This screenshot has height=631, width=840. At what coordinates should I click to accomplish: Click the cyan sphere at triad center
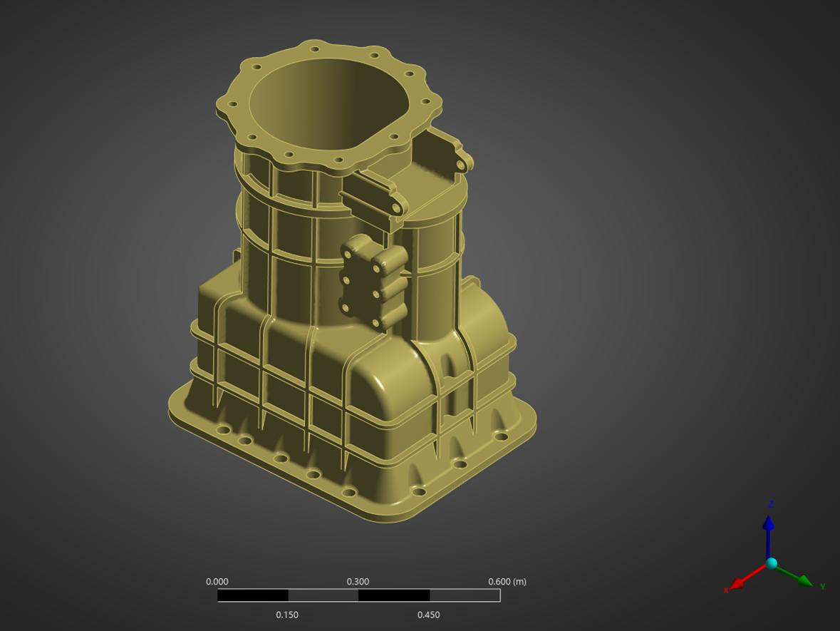click(772, 563)
